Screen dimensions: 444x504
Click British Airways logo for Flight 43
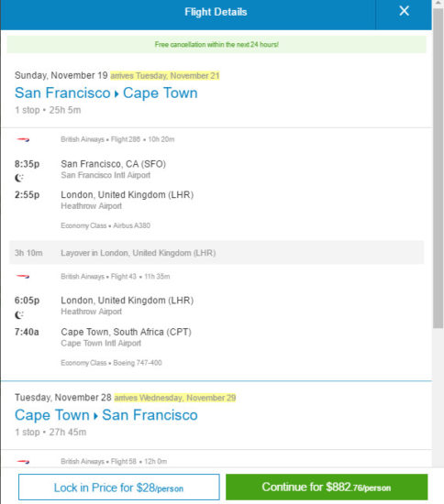point(23,277)
